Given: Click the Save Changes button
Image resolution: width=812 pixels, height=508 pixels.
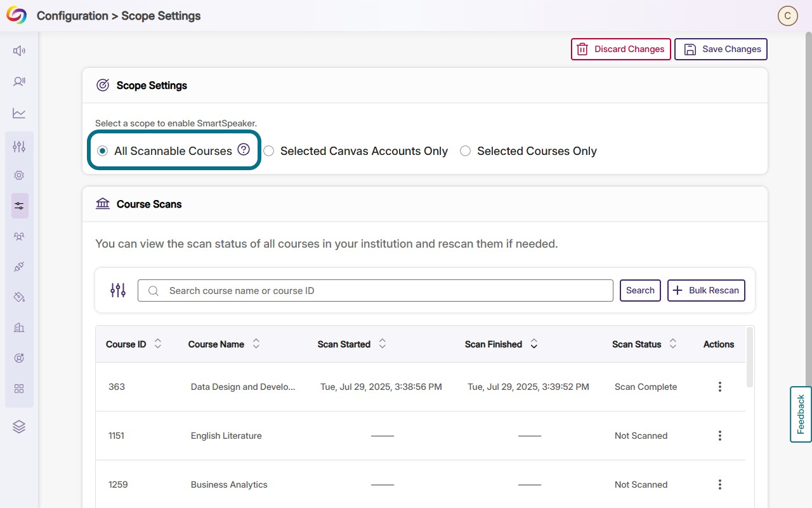Looking at the screenshot, I should click(x=721, y=49).
